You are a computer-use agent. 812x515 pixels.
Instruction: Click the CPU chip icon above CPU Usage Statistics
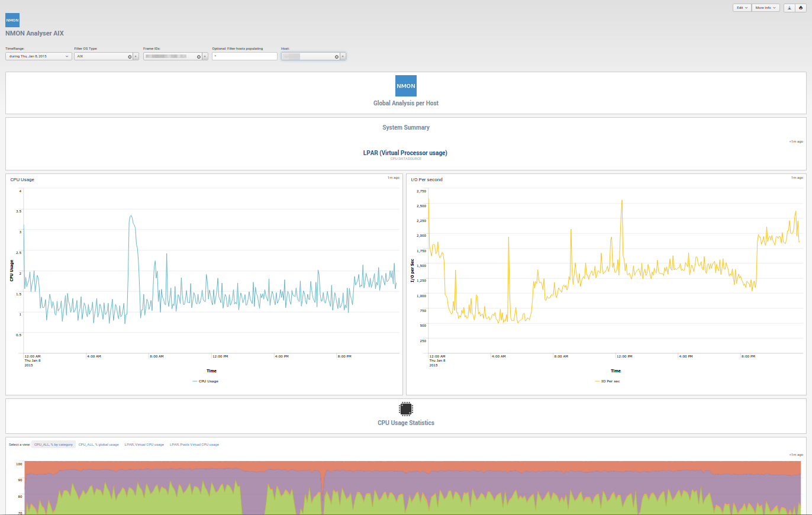[406, 408]
